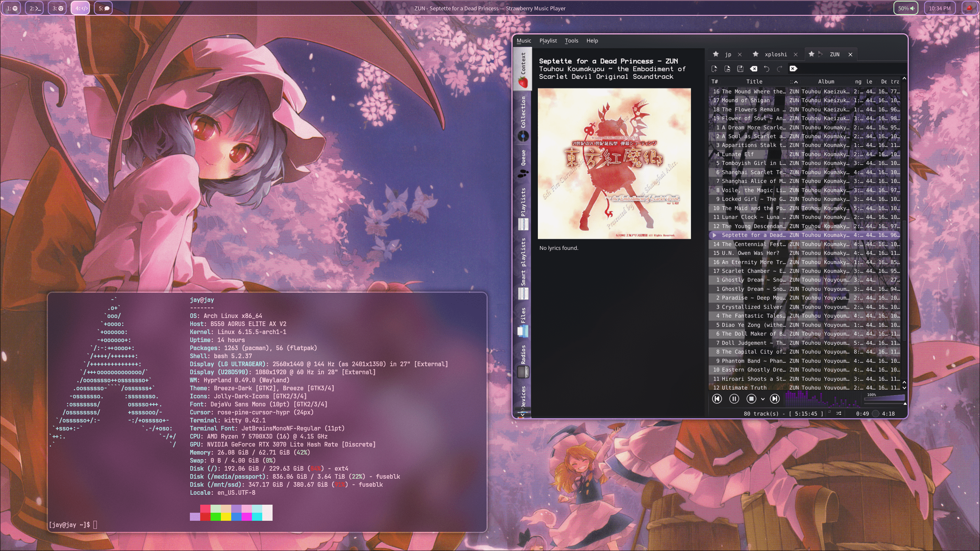Select track The Centennial Festival in playlist
Image resolution: width=980 pixels, height=551 pixels.
753,244
